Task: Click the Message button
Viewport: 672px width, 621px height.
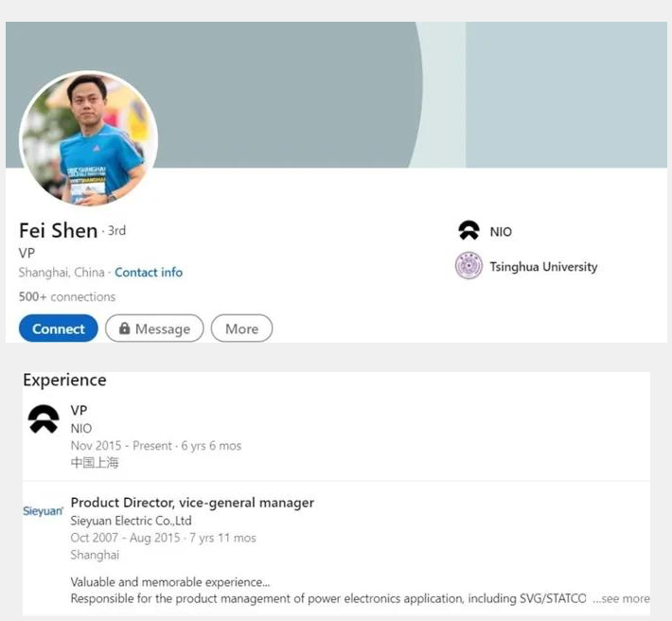Action: coord(154,328)
